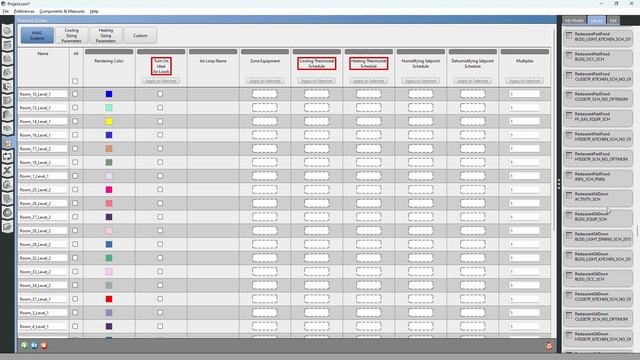Open the Facility tab in left sidebar
Image resolution: width=640 pixels, height=360 pixels.
[7, 115]
